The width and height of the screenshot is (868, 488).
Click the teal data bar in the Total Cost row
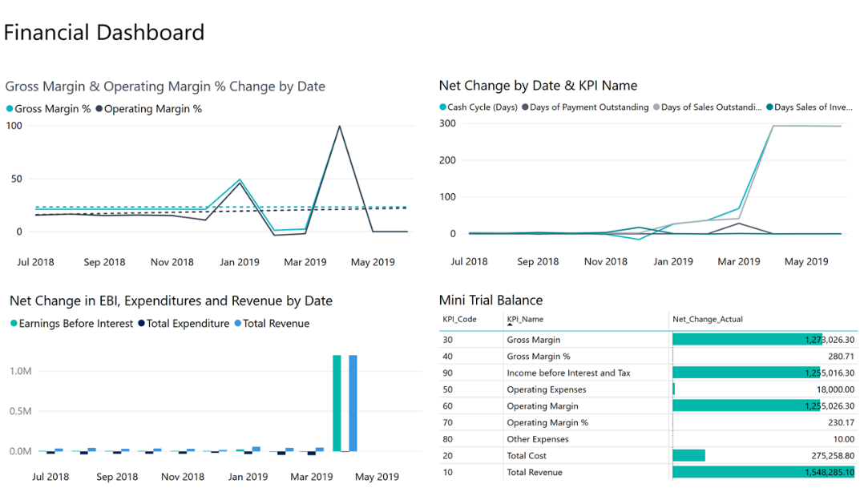(x=689, y=455)
